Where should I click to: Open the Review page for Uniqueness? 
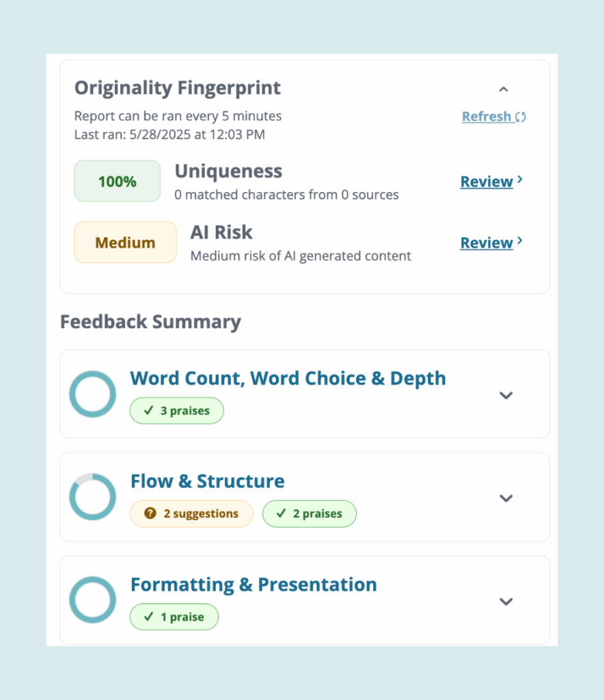coord(486,181)
